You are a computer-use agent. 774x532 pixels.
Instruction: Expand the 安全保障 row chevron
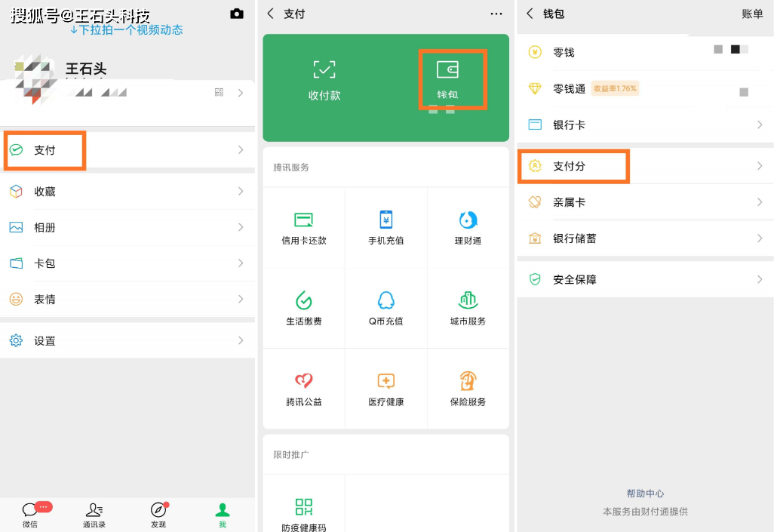pos(760,279)
